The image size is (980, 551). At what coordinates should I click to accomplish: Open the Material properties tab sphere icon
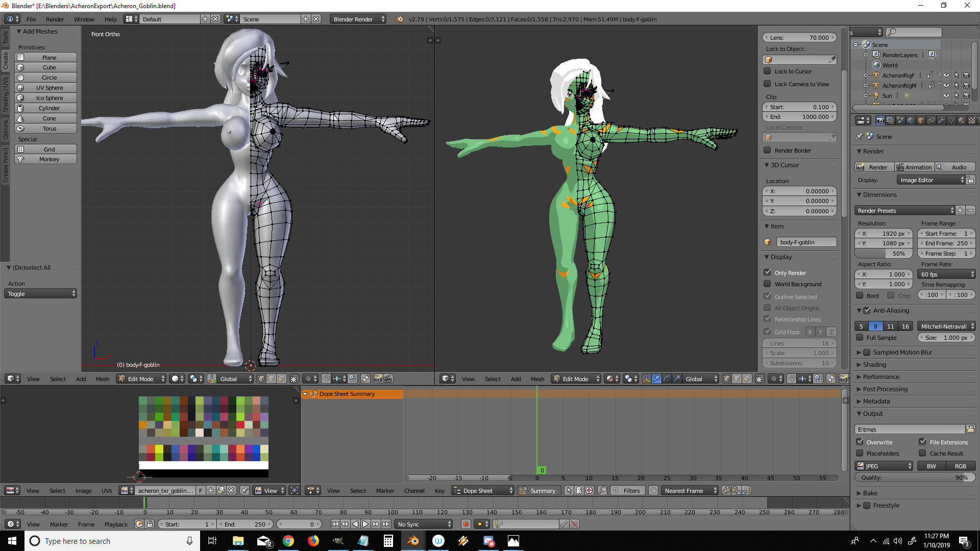(962, 120)
